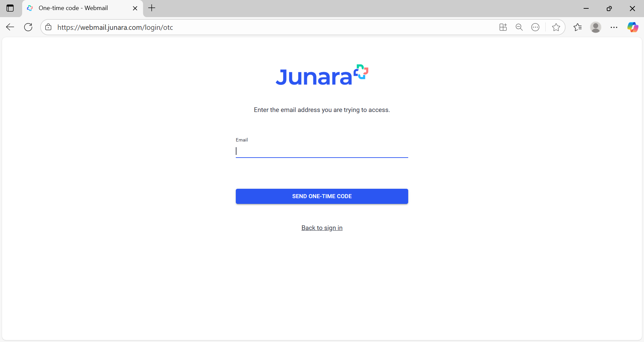
Task: Refresh the current page
Action: pos(29,27)
